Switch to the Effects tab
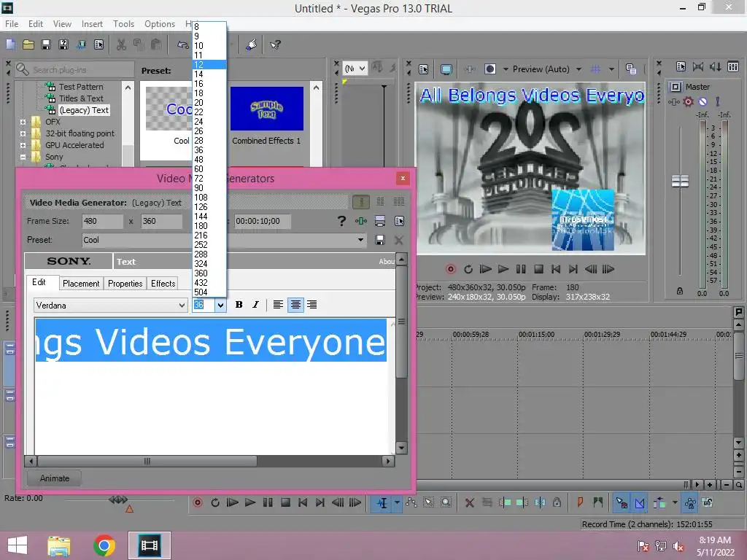747x560 pixels. 163,284
